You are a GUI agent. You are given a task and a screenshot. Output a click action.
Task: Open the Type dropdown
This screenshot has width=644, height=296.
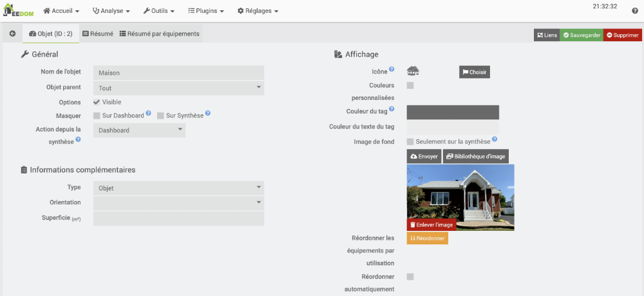click(x=178, y=188)
